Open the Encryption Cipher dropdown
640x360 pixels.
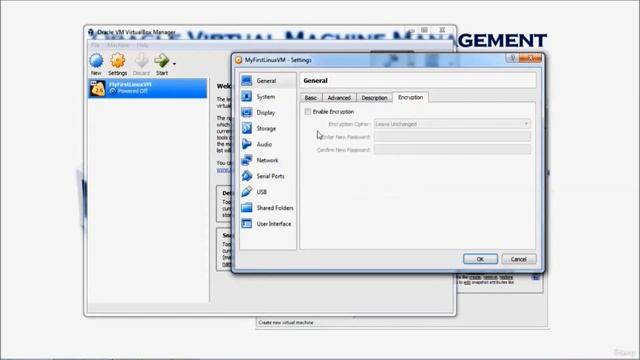pyautogui.click(x=452, y=124)
